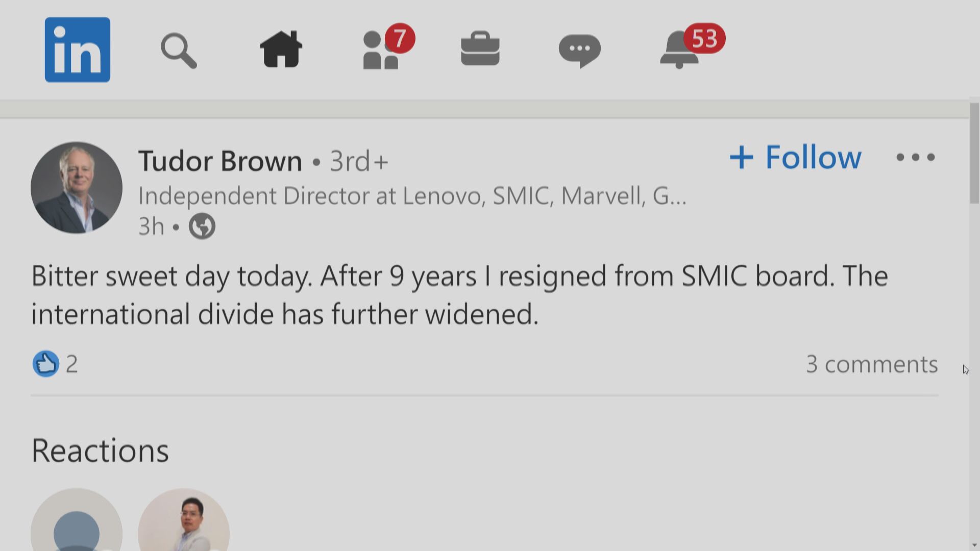This screenshot has height=551, width=980.
Task: Open Tudor Brown's profile name link
Action: click(220, 161)
